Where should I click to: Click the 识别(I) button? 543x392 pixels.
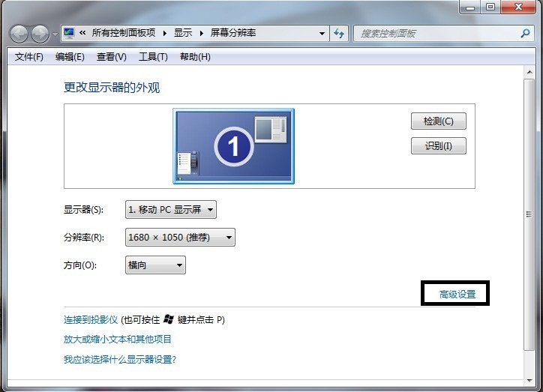point(439,146)
